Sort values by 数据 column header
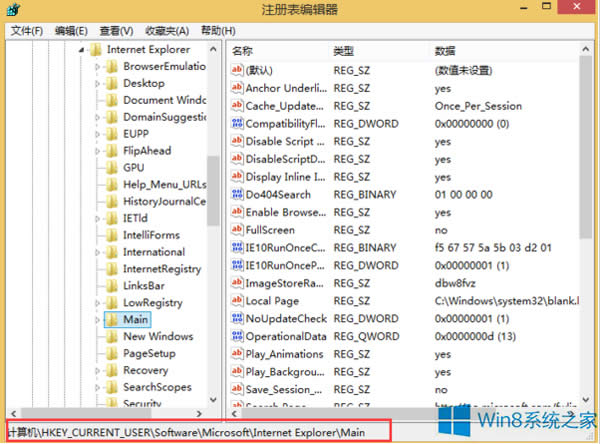This screenshot has height=444, width=600. (x=445, y=51)
